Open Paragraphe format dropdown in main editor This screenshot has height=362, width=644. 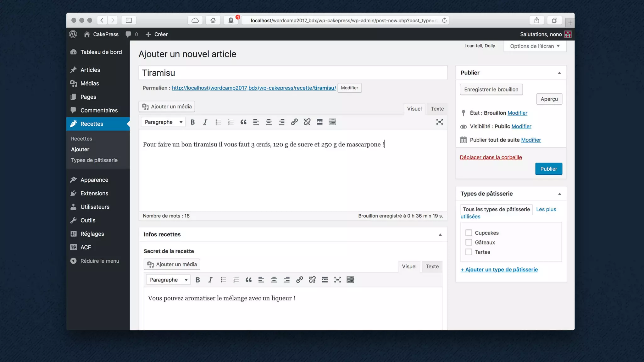point(163,122)
